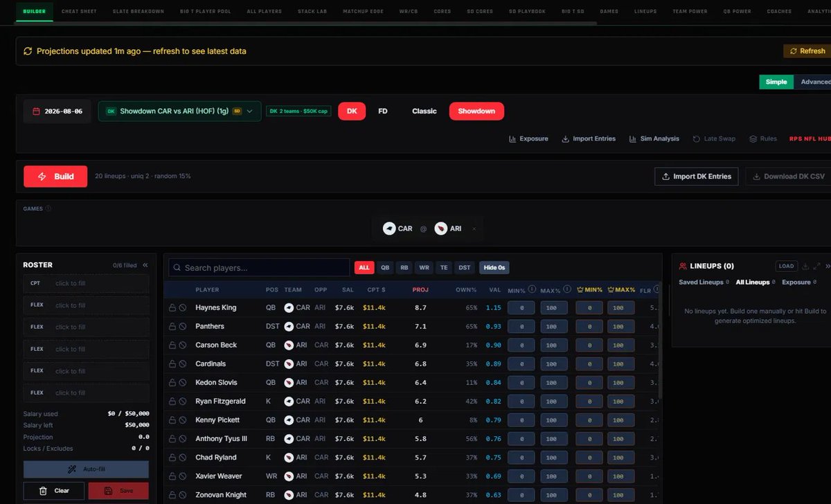Screen dimensions: 831x504
Task: Sort table by CPT $ column
Action: (376, 289)
